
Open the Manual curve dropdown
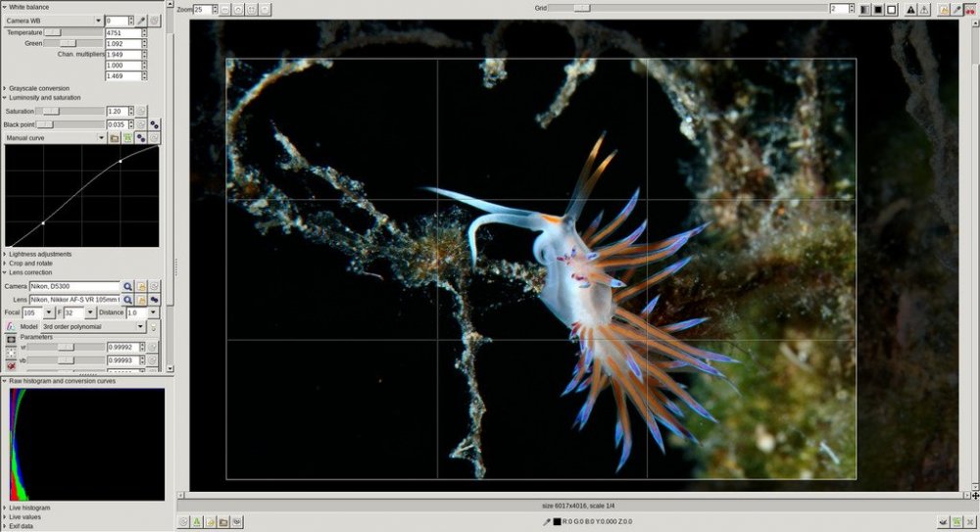55,137
